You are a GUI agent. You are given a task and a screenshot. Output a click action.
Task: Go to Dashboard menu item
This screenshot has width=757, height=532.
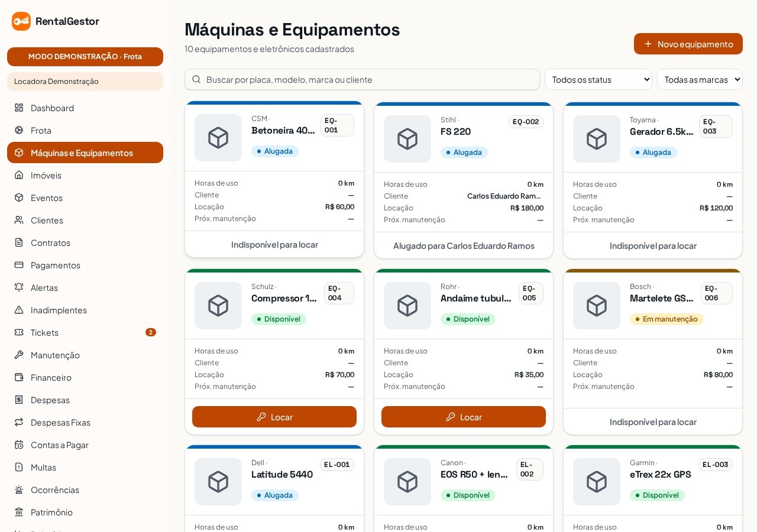[x=85, y=108]
